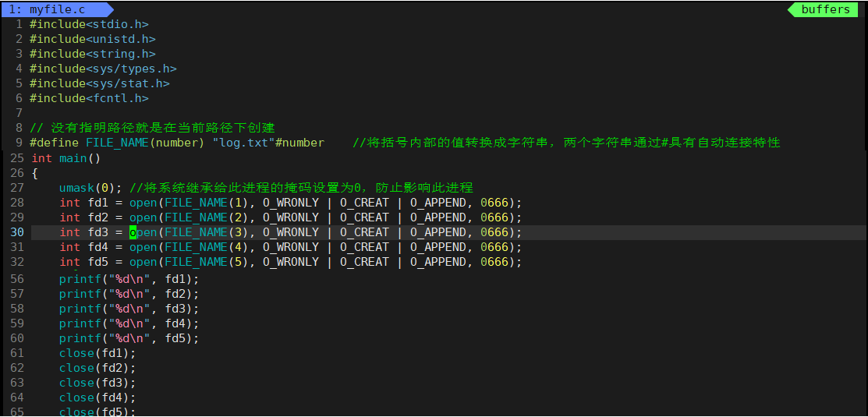Click the close(fd4) call on line 64
The width and height of the screenshot is (868, 417).
[97, 398]
